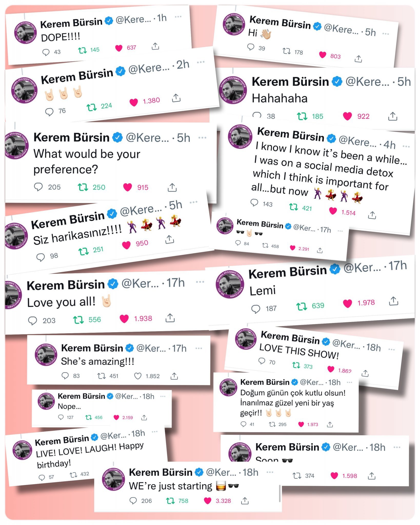Share the "Love you all!" tweet

point(170,318)
